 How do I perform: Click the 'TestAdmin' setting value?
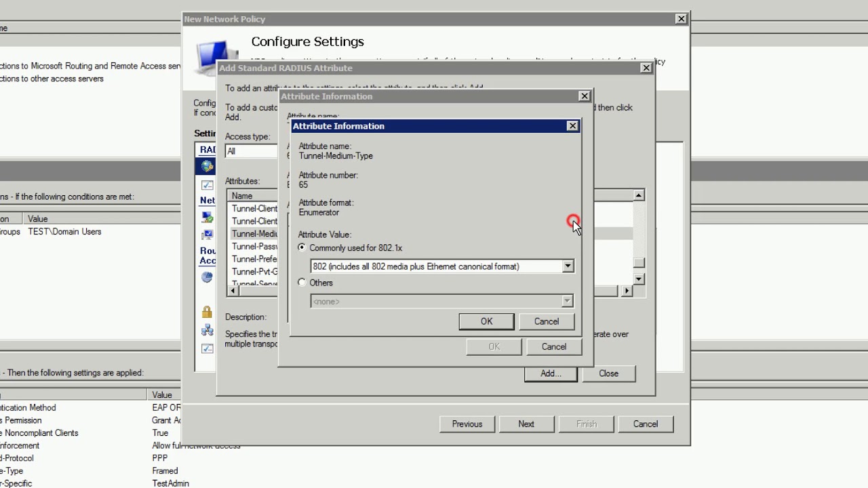click(170, 484)
